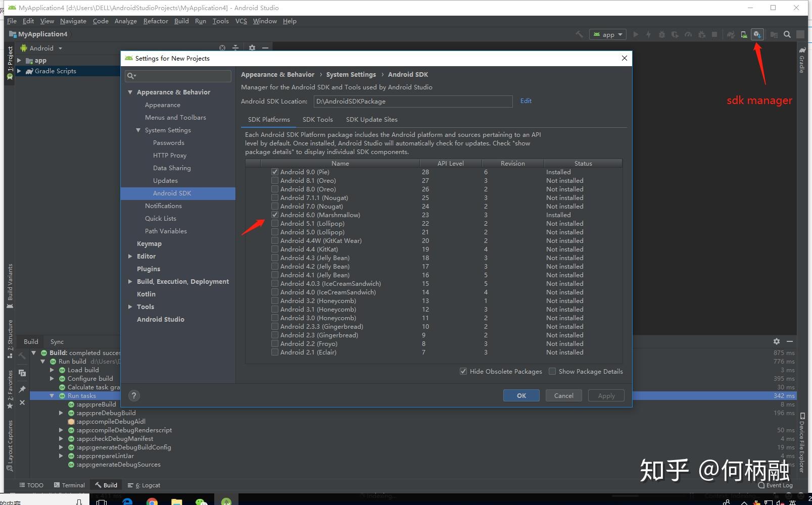Click the OK button in settings dialog
This screenshot has height=505, width=812.
[521, 395]
